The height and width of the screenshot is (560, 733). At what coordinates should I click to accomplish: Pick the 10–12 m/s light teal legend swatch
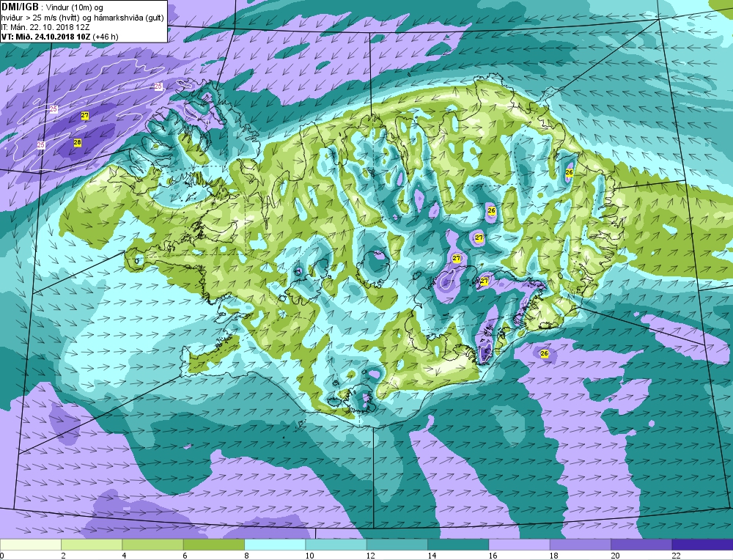[336, 545]
